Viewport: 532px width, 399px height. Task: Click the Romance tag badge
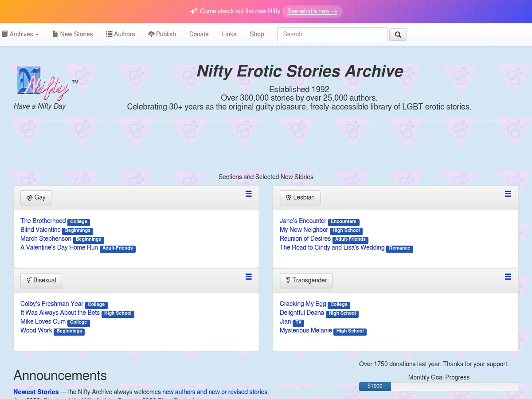pyautogui.click(x=399, y=248)
